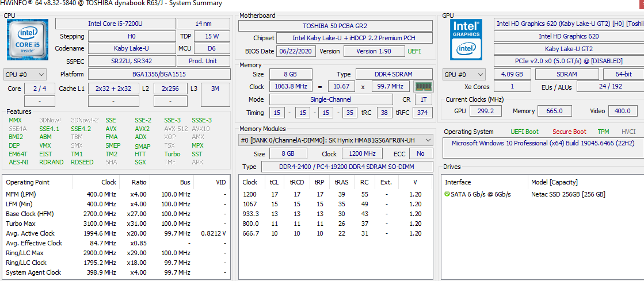Click the MCU D6 value
Screen dimensions: 644x281
click(x=212, y=48)
